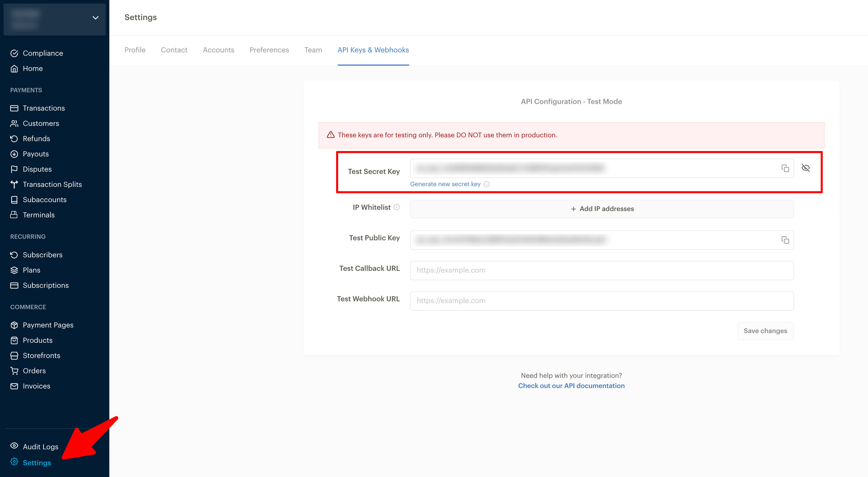Toggle visibility of Test Secret Key
Viewport: 868px width, 477px height.
(x=806, y=168)
